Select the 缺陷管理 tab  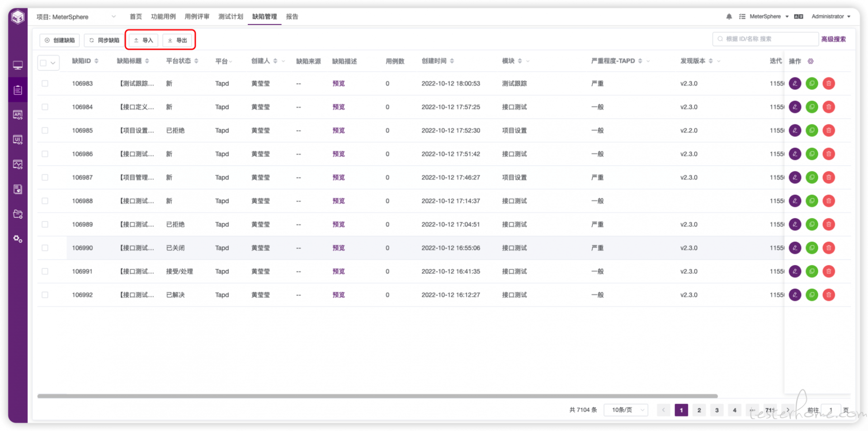[x=264, y=17]
